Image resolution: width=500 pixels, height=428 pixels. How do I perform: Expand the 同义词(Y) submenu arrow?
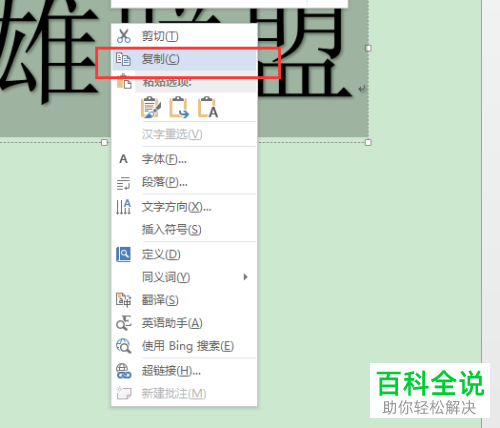pyautogui.click(x=246, y=277)
